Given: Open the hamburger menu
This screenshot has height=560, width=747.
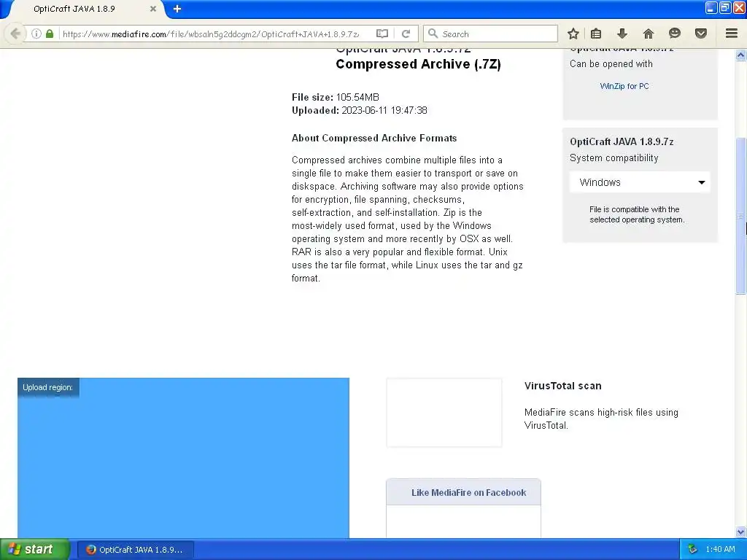Looking at the screenshot, I should click(x=732, y=34).
